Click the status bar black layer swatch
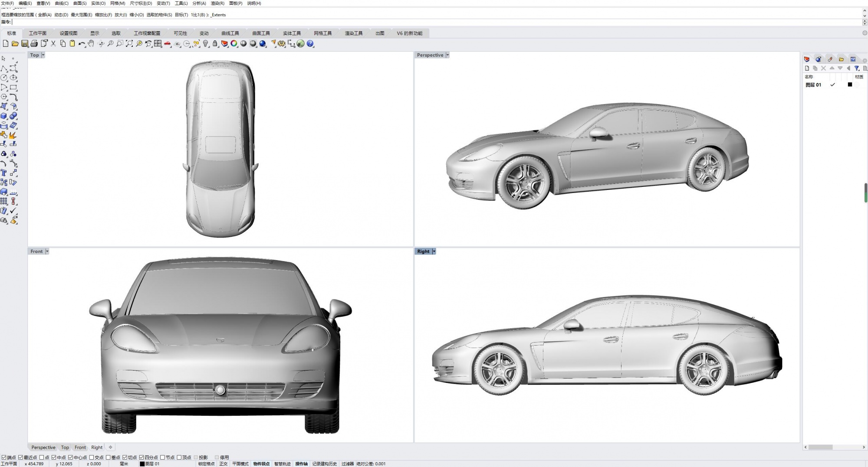 (x=142, y=464)
